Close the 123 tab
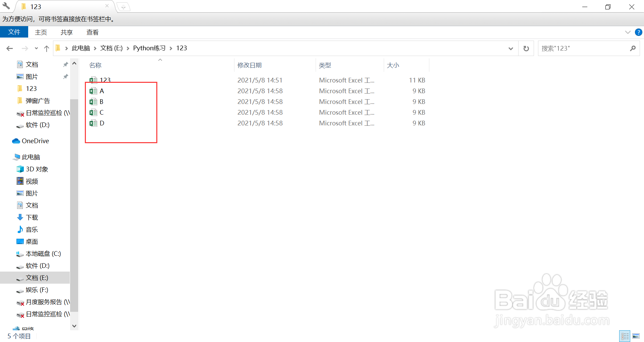The width and height of the screenshot is (644, 342). click(107, 6)
